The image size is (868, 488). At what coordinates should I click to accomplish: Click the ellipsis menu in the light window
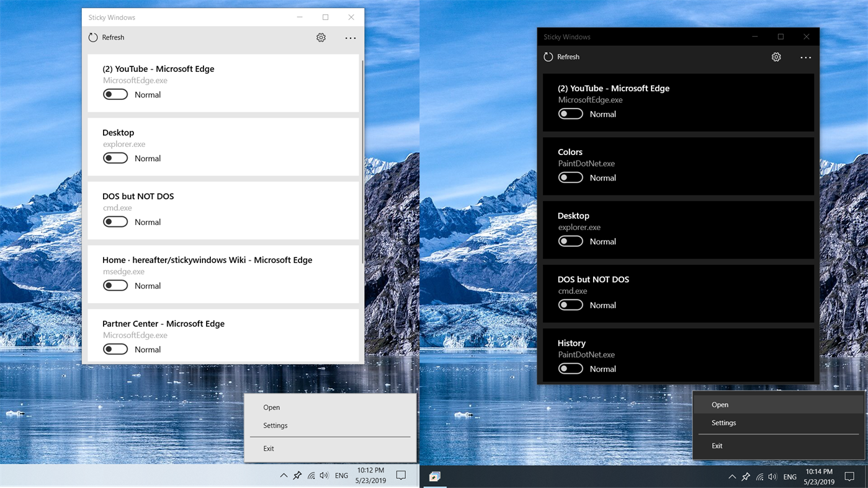coord(350,38)
